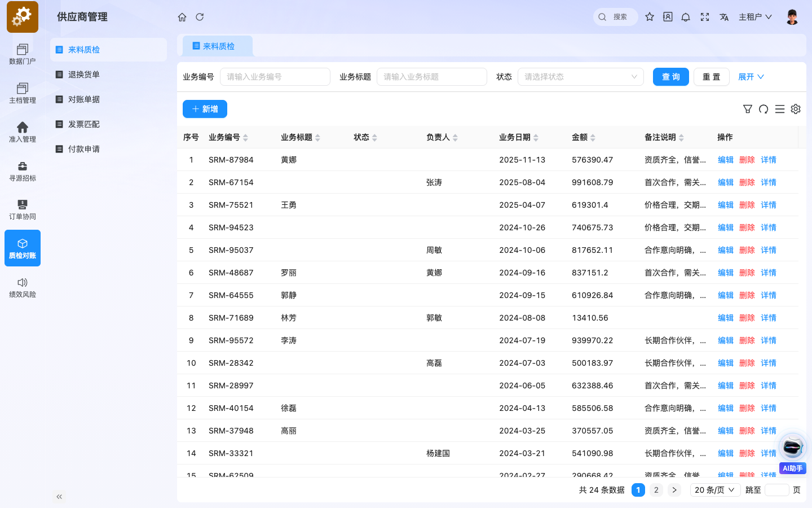Select 付款申请 menu item
Screen dimensions: 812x508
pyautogui.click(x=108, y=149)
